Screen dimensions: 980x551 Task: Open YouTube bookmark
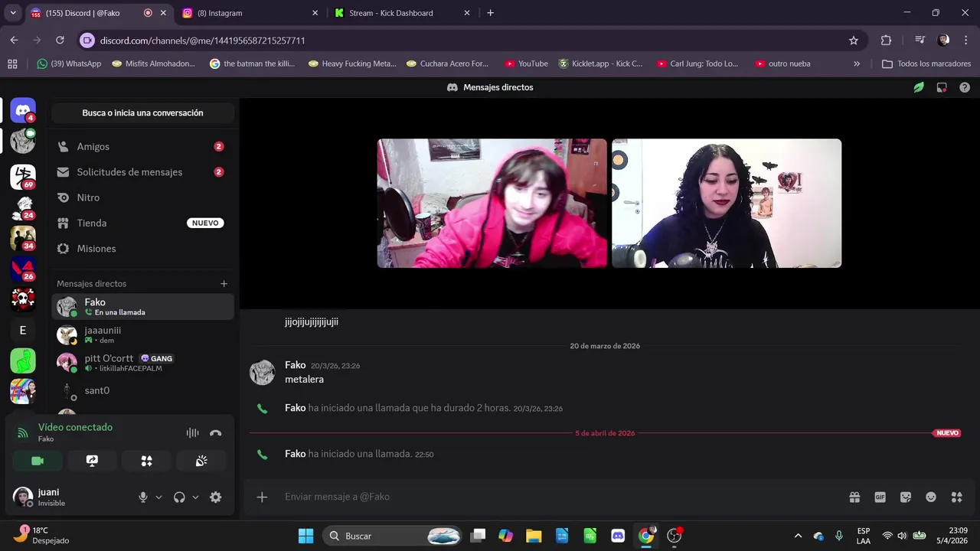[526, 64]
